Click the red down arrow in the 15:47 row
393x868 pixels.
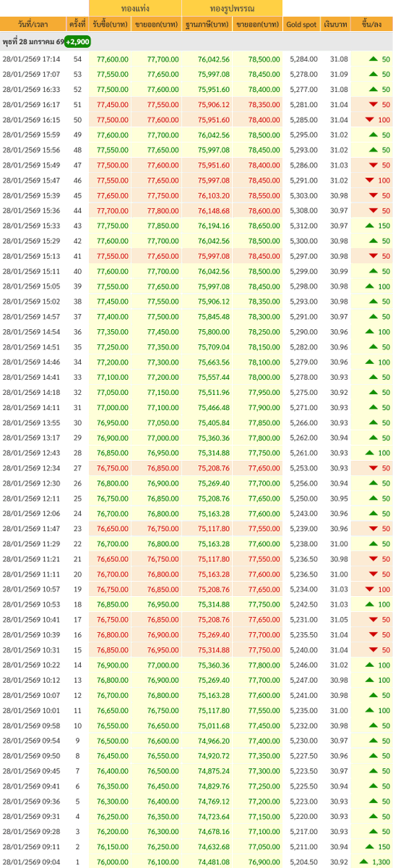point(370,180)
